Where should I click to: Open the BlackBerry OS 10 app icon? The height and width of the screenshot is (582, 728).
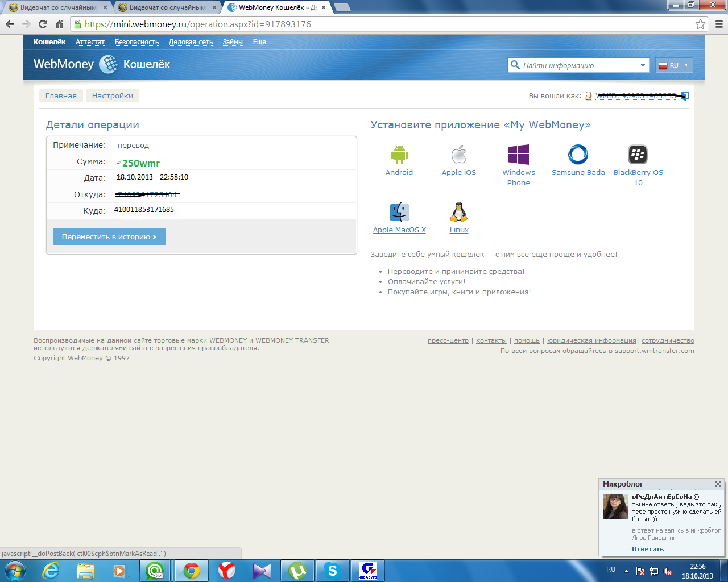tap(638, 155)
